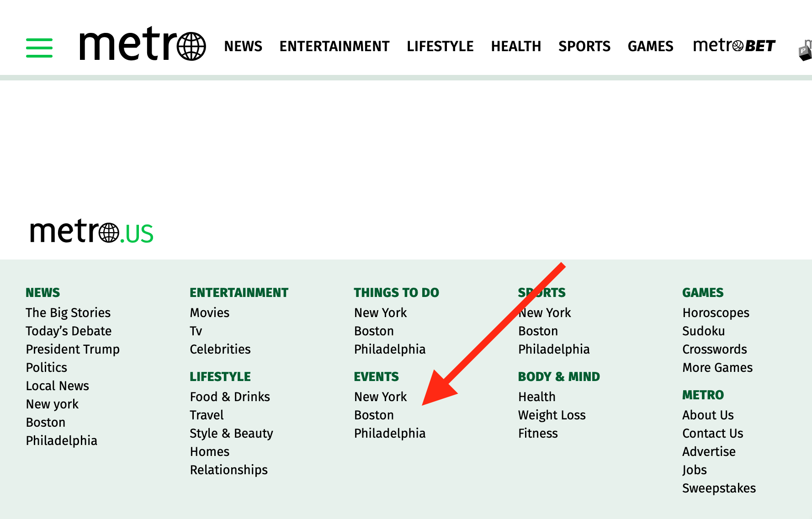Open the Contact Us link
The width and height of the screenshot is (812, 519).
pos(713,434)
